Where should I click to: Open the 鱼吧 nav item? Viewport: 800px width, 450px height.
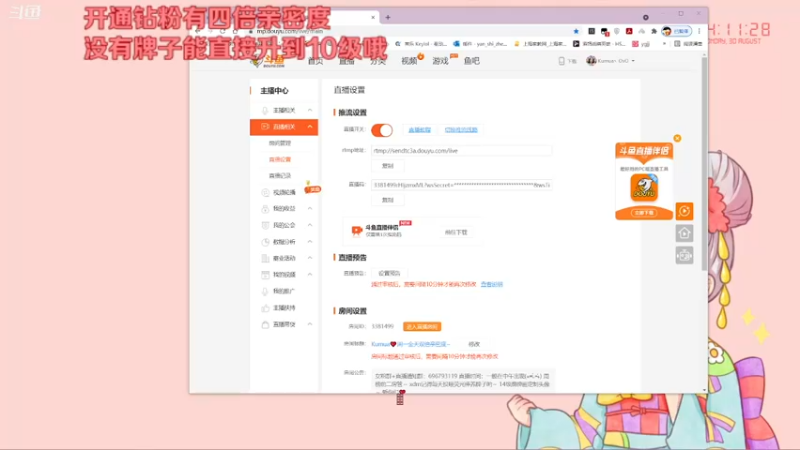[x=471, y=61]
